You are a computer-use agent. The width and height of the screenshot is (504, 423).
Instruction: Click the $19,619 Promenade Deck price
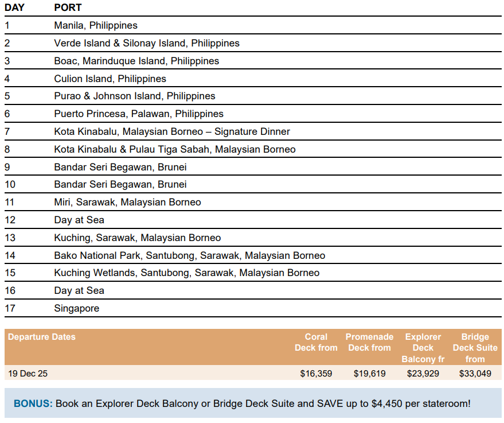tap(369, 374)
